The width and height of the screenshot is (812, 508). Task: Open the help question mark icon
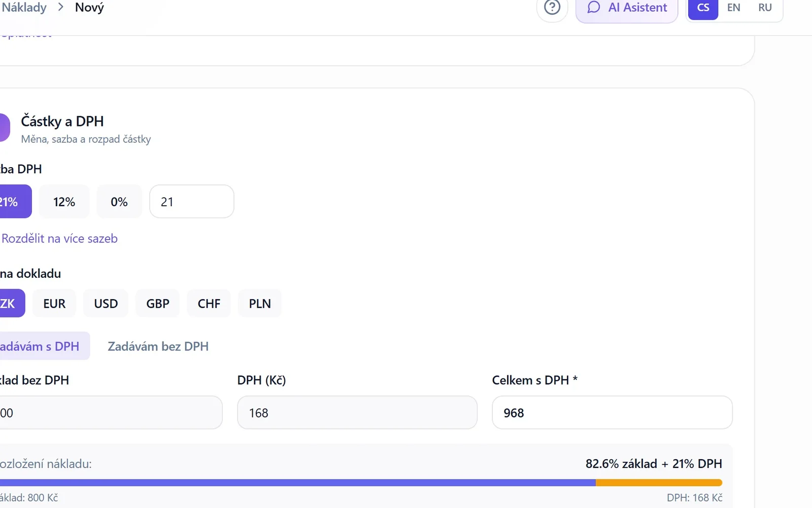point(552,8)
